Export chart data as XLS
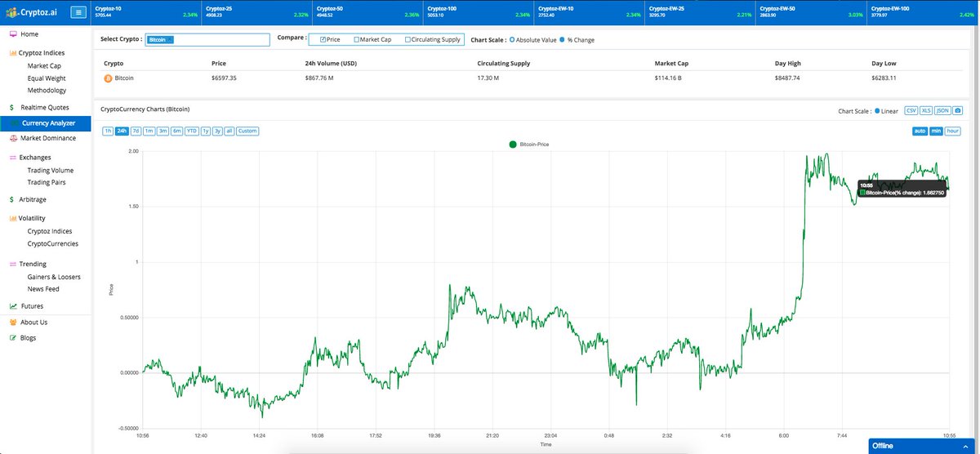Screen dimensions: 980x454 pyautogui.click(x=926, y=110)
